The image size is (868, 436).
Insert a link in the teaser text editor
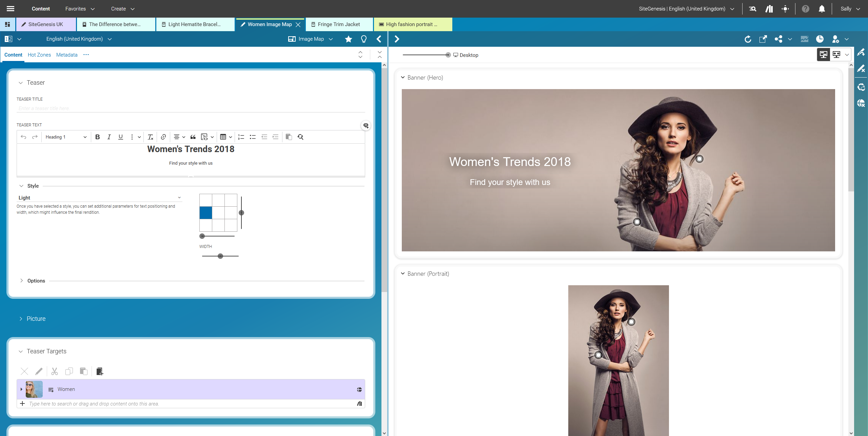point(163,137)
